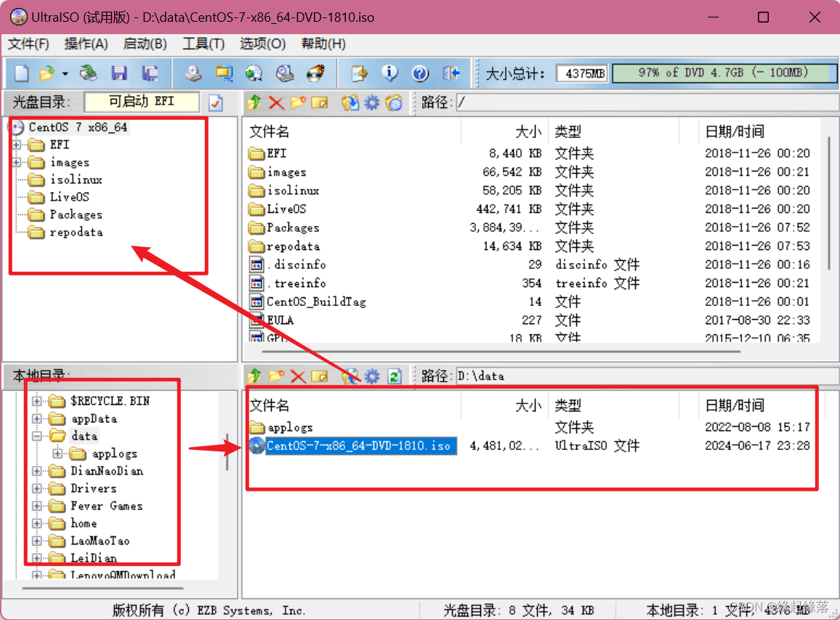
Task: Click New Folder icon in local panel
Action: 276,377
